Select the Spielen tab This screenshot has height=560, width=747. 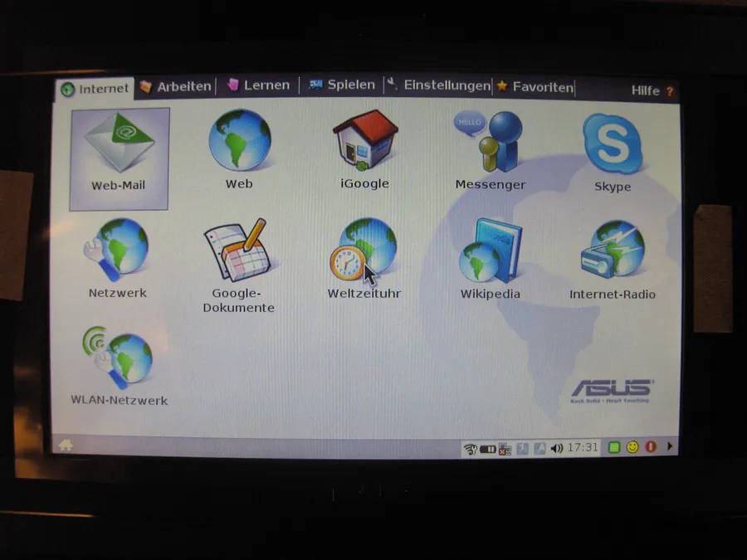coord(342,85)
